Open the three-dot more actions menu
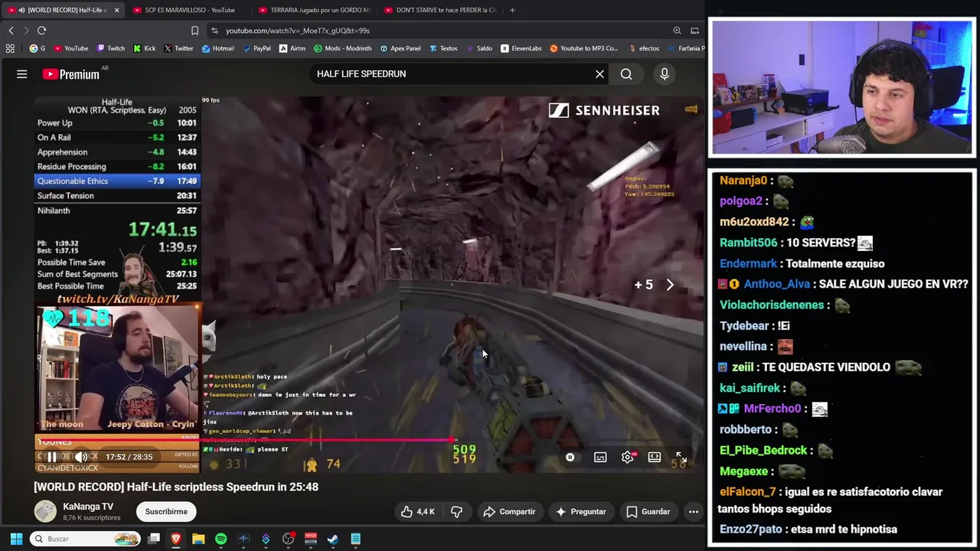The image size is (980, 551). point(694,512)
